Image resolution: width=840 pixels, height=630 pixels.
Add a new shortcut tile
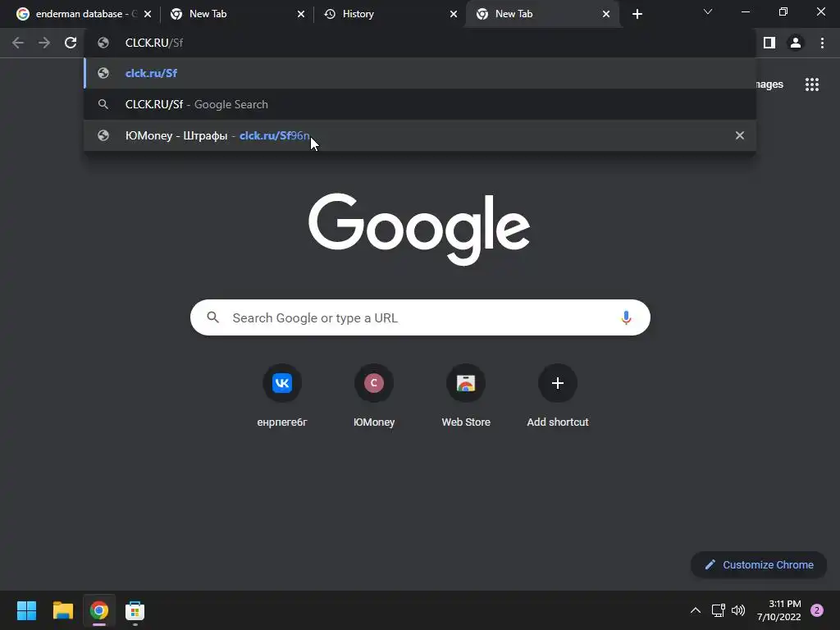(558, 395)
